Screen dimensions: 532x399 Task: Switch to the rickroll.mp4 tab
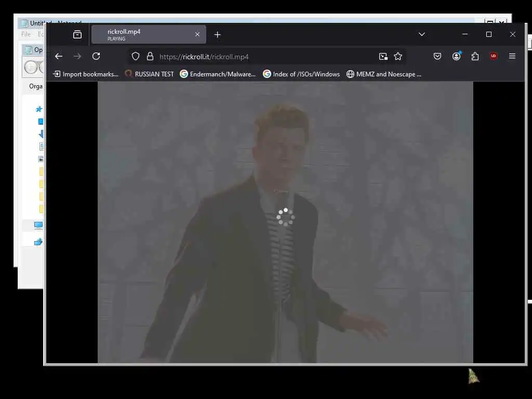(x=149, y=34)
